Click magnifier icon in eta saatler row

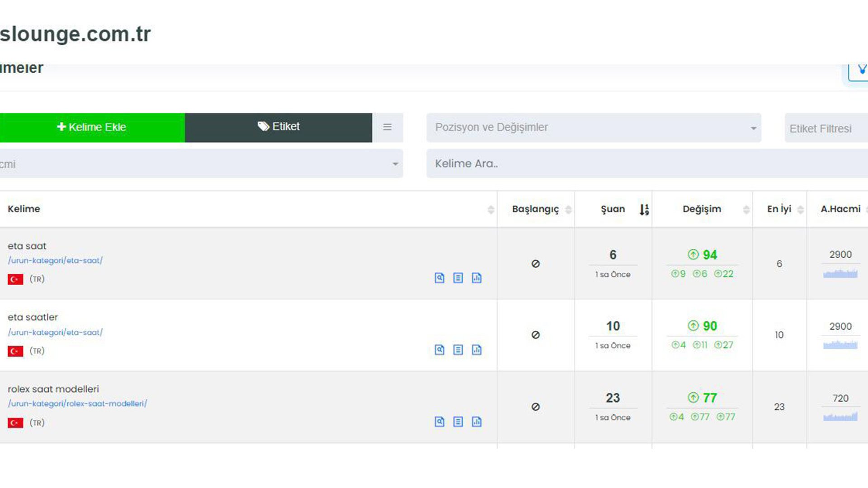439,350
